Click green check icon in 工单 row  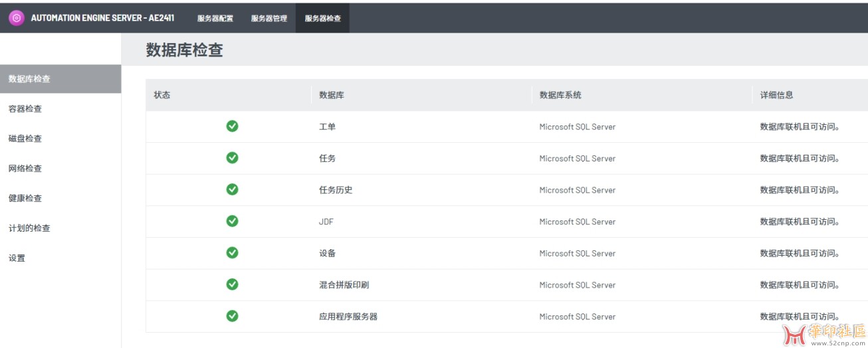pos(232,126)
